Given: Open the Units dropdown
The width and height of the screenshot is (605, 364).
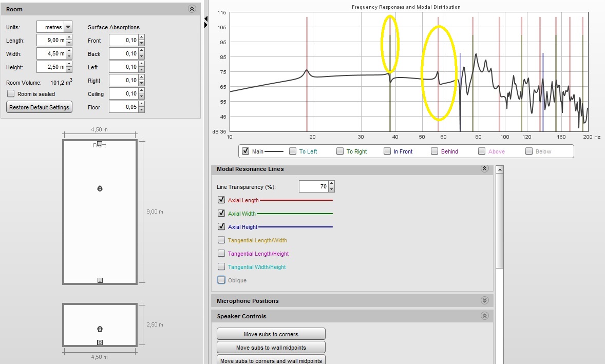Looking at the screenshot, I should [68, 27].
